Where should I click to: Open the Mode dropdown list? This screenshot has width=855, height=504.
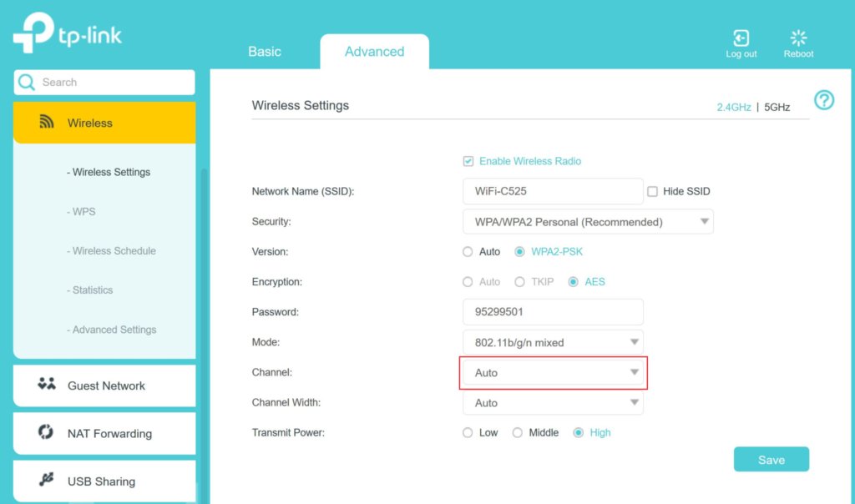[x=553, y=342]
